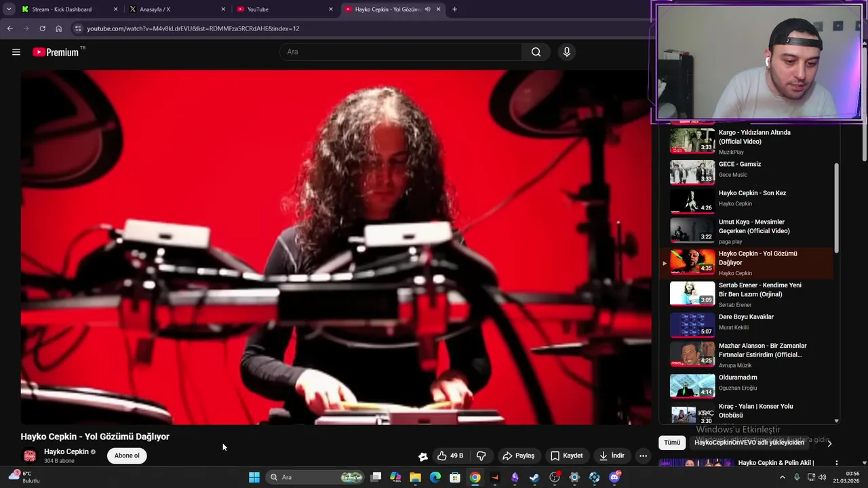Screen dimensions: 868x488
Task: Launch Microsoft 365 Copilot from taskbar
Action: (396, 477)
